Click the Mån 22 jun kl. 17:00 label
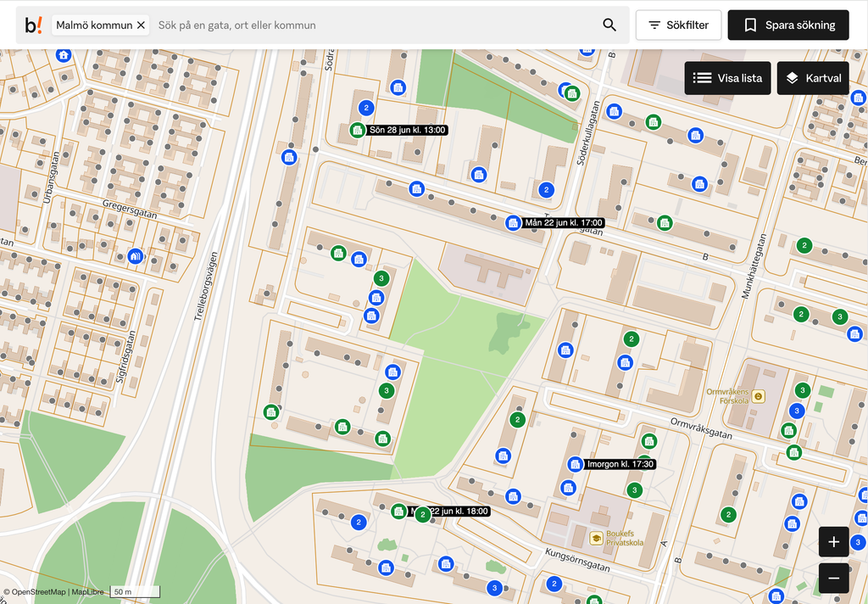 tap(564, 223)
